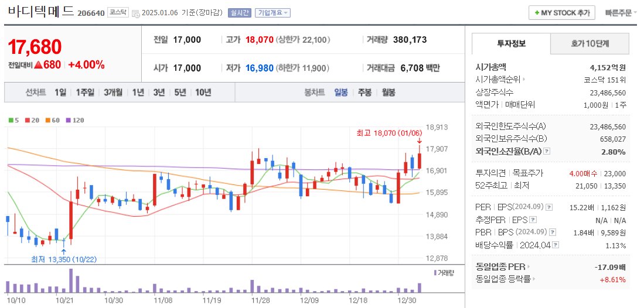Open help icon beside PBR BPS (2024.09)
This screenshot has height=308, width=644.
tap(553, 232)
